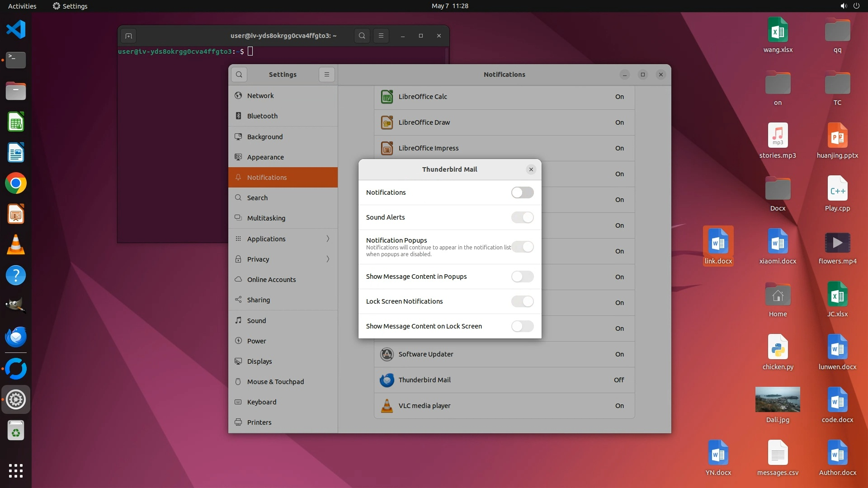Image resolution: width=868 pixels, height=488 pixels.
Task: Enable the Notifications toggle for Thunderbird
Action: coord(522,192)
